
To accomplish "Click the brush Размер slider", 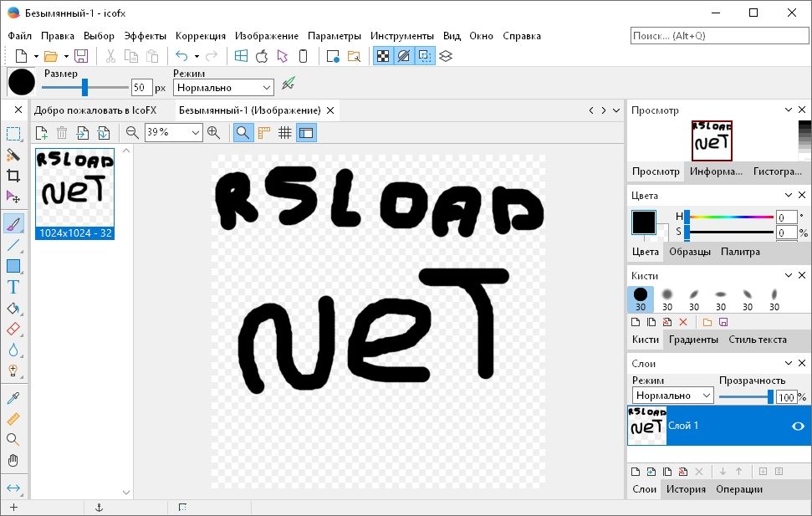I will (85, 87).
